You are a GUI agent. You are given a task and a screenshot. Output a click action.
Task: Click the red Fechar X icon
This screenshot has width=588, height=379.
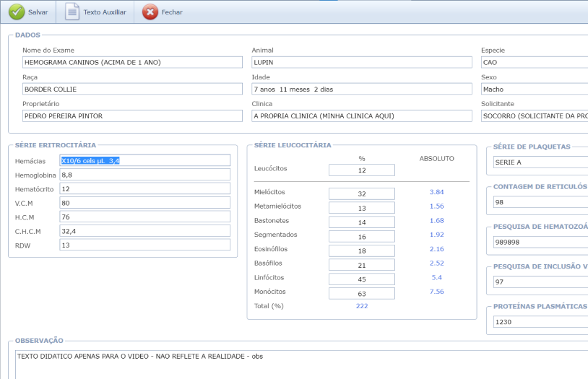click(x=150, y=12)
